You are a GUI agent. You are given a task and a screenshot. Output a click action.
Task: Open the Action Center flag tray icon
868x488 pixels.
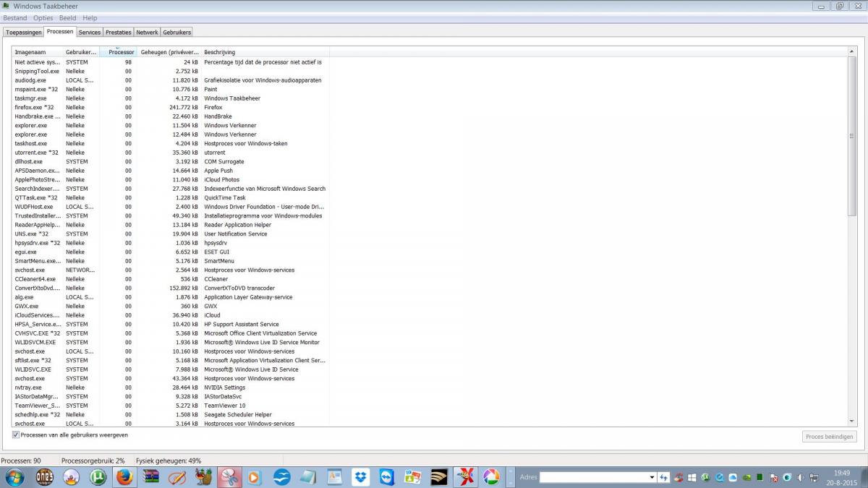click(774, 479)
